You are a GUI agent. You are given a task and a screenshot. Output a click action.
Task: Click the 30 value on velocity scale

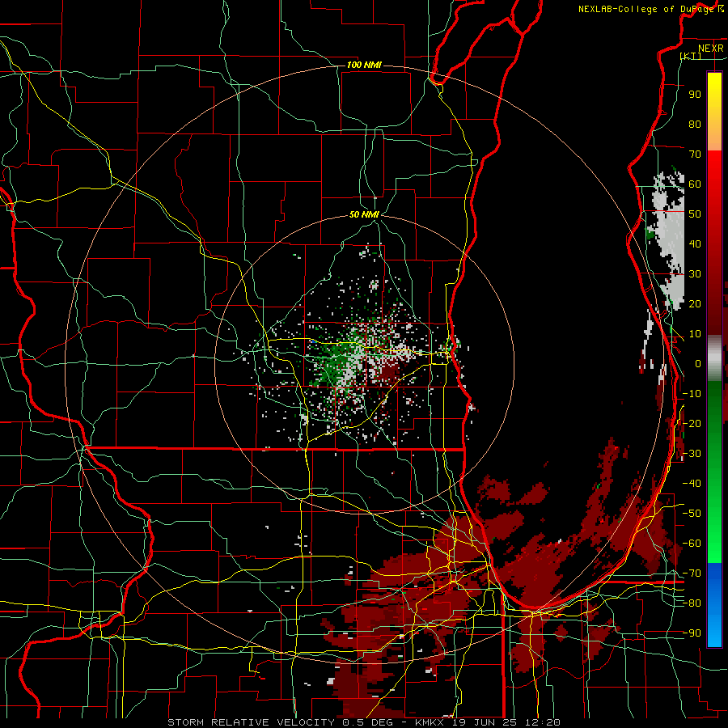click(695, 274)
